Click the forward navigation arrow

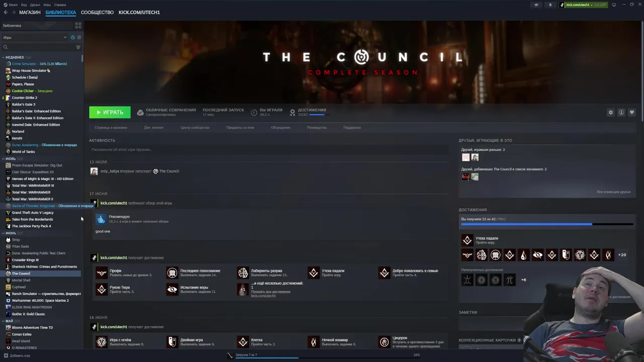tap(14, 12)
